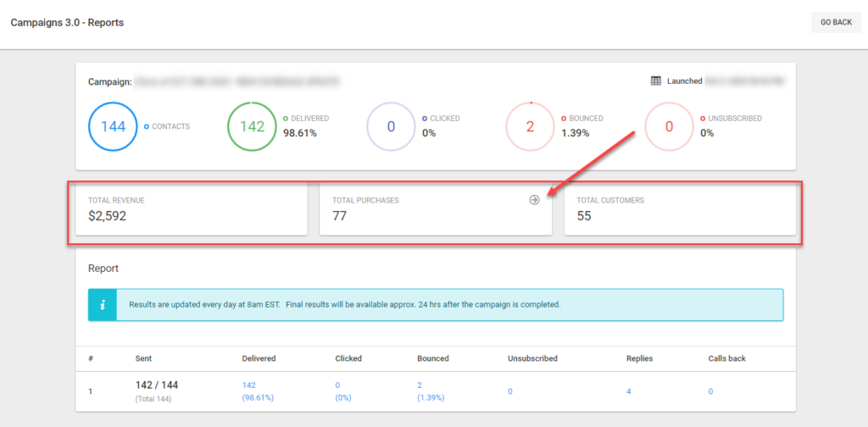Open the 142 delivered link in table
Image resolution: width=868 pixels, height=427 pixels.
point(249,385)
